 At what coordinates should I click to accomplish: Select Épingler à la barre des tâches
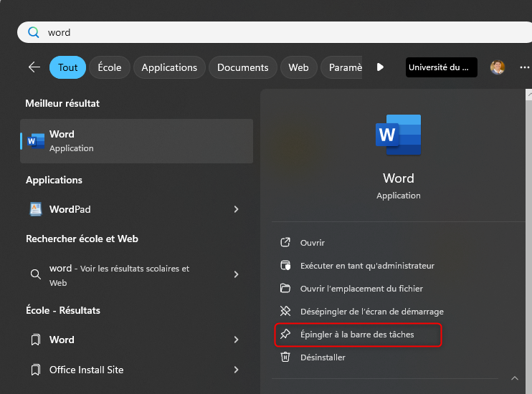(357, 335)
